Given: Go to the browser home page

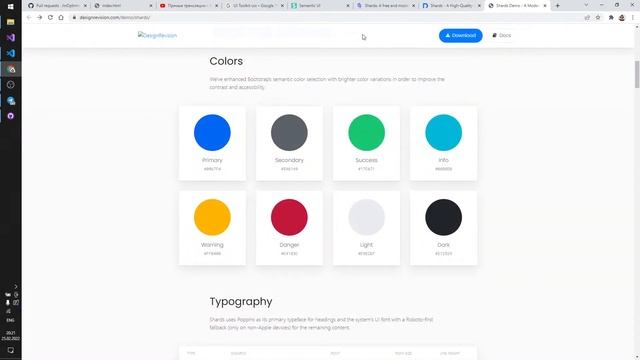Looking at the screenshot, I should [x=61, y=18].
